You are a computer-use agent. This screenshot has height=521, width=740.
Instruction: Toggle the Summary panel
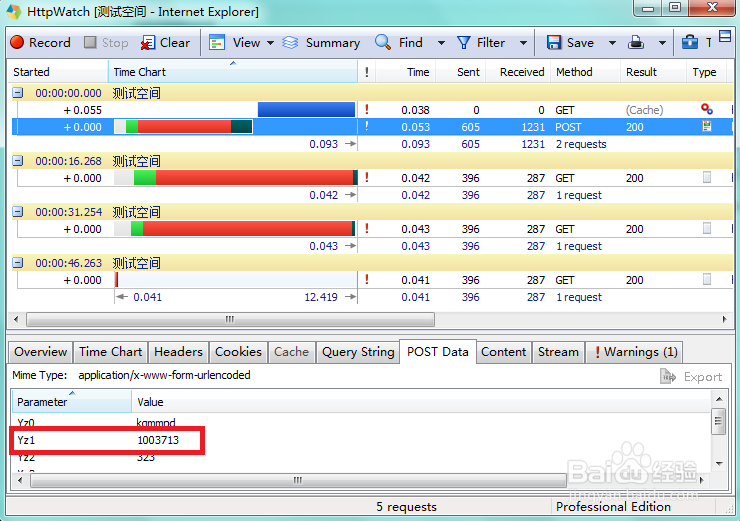pyautogui.click(x=321, y=42)
